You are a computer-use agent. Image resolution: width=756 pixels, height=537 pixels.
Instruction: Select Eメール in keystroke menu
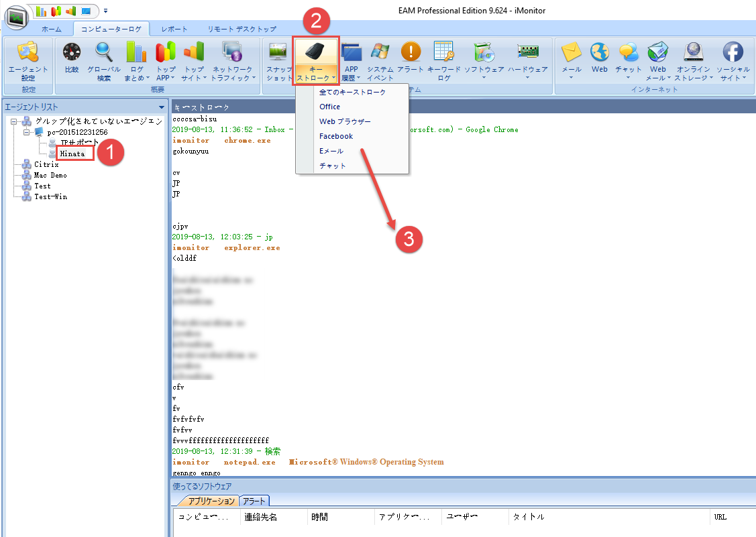331,151
